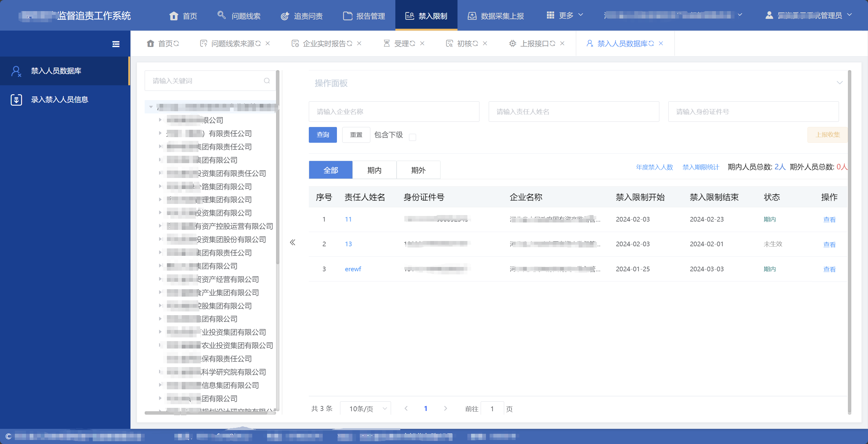Collapse the 操作面板 panel chevron
This screenshot has width=868, height=444.
point(839,83)
